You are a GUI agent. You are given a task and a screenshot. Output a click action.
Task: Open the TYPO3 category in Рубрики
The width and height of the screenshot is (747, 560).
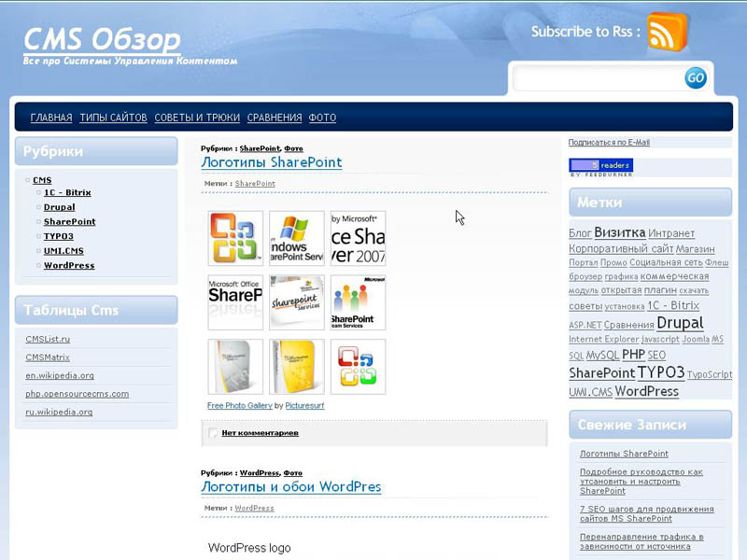[59, 236]
